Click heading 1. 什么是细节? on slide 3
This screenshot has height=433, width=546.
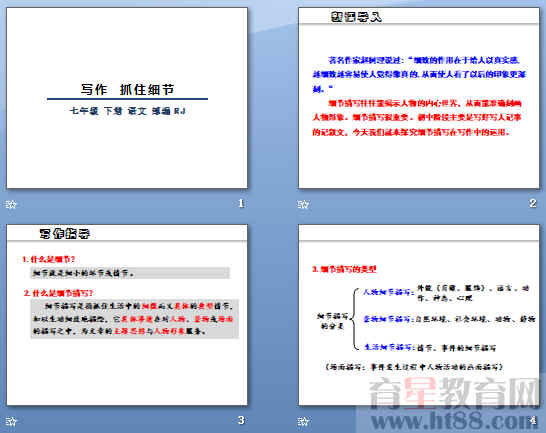tap(48, 259)
